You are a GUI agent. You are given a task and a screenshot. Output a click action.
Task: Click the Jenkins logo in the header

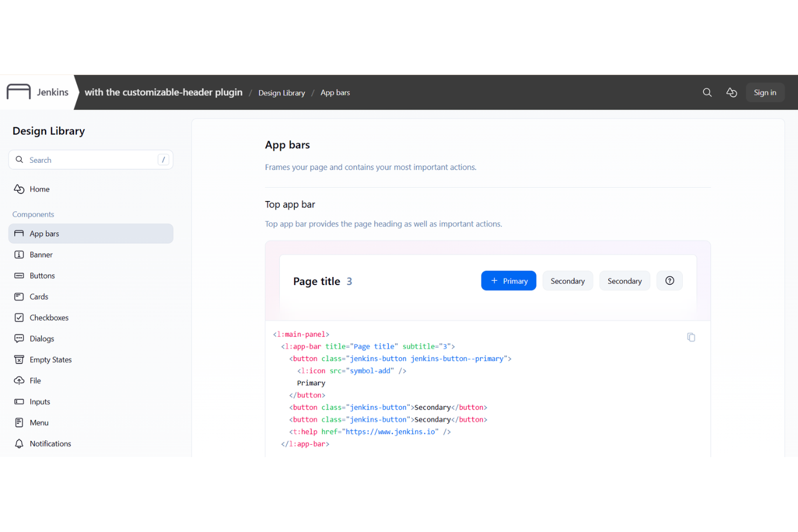click(18, 92)
